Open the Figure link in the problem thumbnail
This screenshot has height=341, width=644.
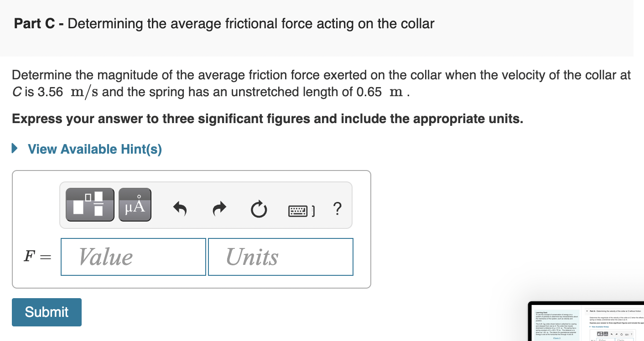point(556,338)
